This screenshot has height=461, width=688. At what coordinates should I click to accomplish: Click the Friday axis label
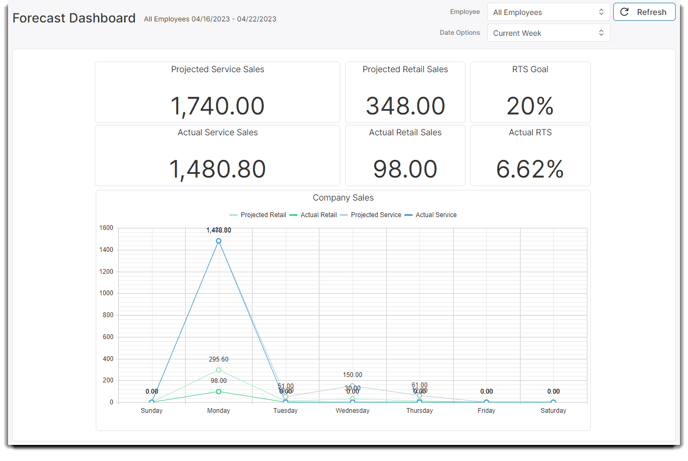486,411
